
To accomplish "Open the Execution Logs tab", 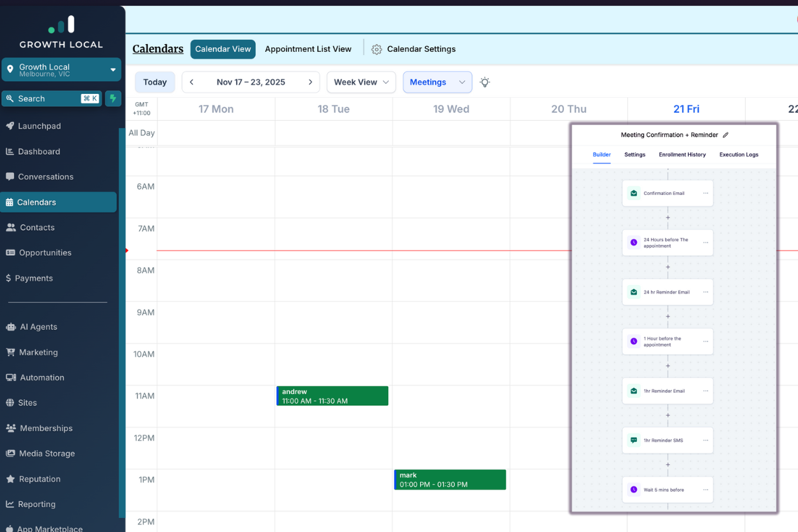I will (739, 155).
